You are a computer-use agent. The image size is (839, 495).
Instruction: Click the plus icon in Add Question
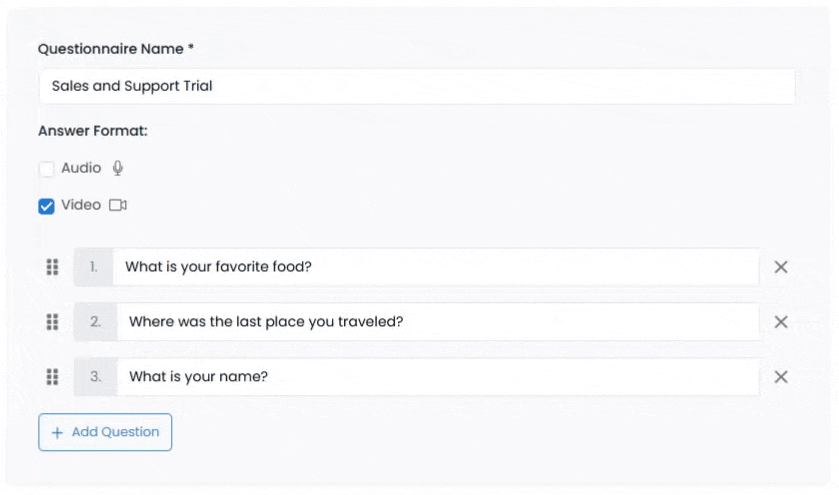(x=57, y=433)
